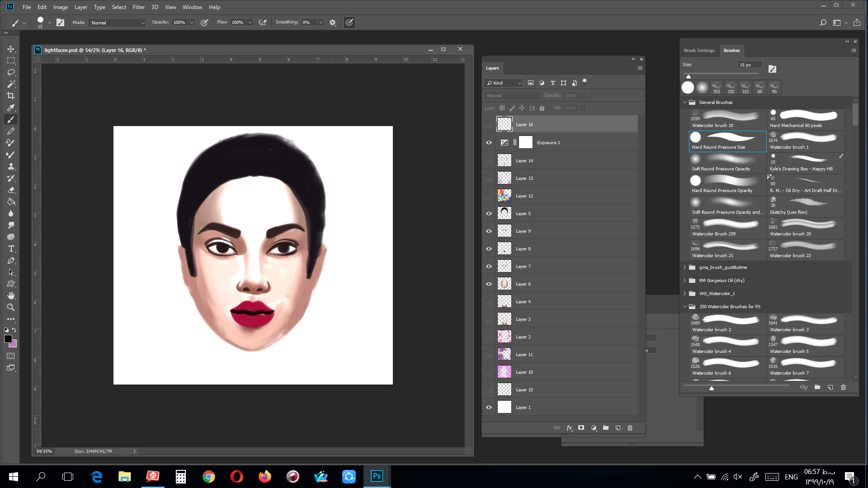Select the Move tool
868x488 pixels.
[11, 49]
